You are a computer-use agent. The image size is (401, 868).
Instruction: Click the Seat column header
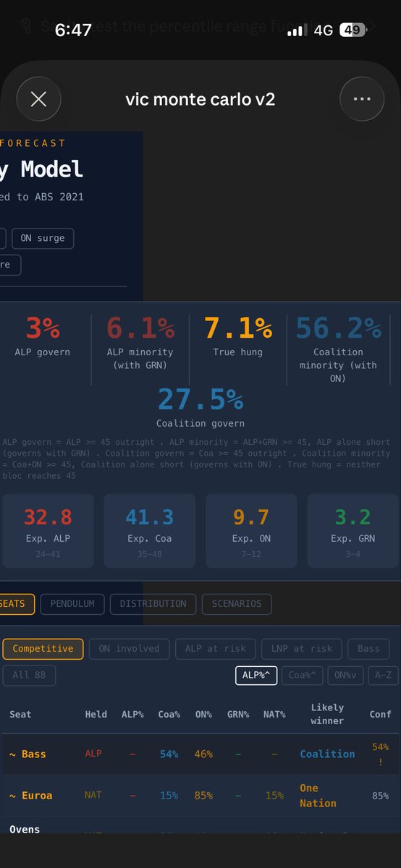[21, 714]
